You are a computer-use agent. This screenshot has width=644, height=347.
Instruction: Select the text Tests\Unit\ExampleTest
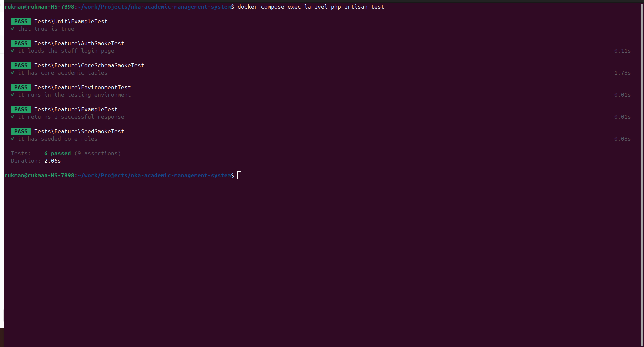pos(71,21)
